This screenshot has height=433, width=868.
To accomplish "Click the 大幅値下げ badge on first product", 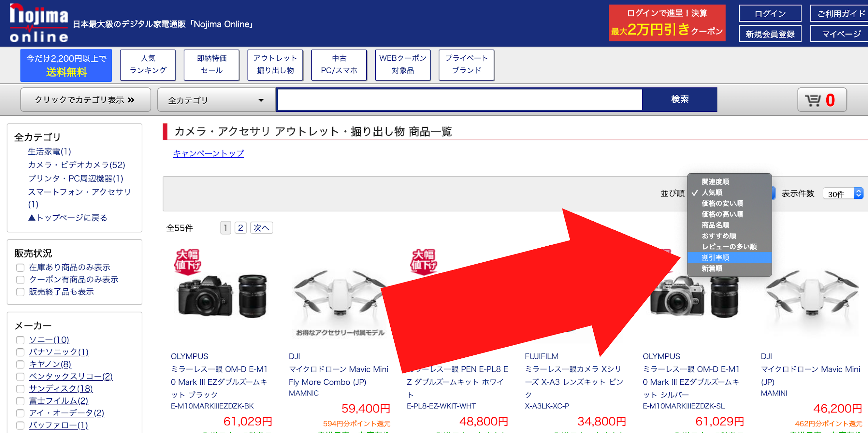I will point(188,262).
